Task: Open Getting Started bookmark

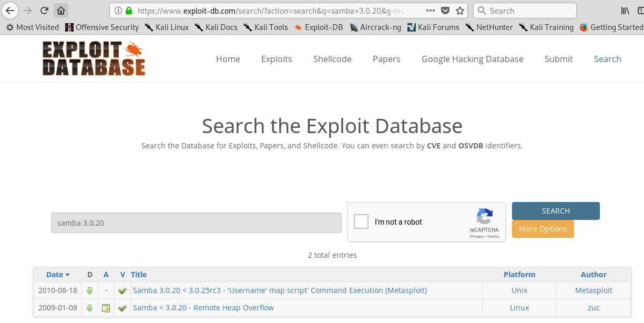Action: [611, 27]
